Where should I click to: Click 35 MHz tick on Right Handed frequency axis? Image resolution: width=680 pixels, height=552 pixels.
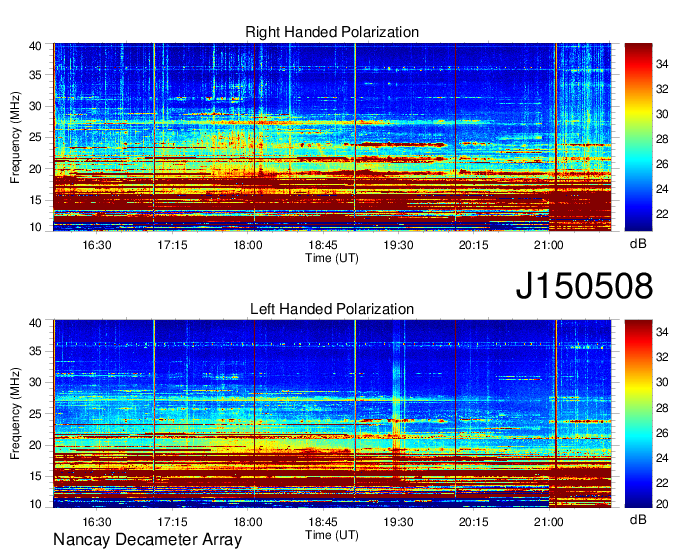coord(35,75)
